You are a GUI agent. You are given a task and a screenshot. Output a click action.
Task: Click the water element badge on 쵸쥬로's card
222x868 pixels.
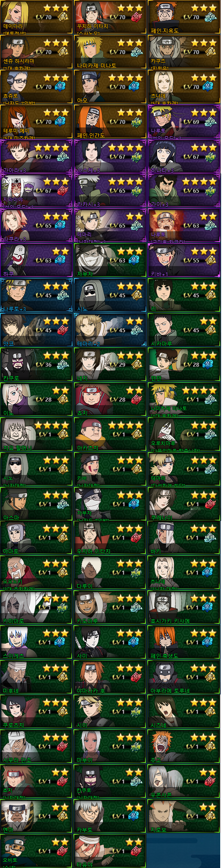(x=63, y=87)
